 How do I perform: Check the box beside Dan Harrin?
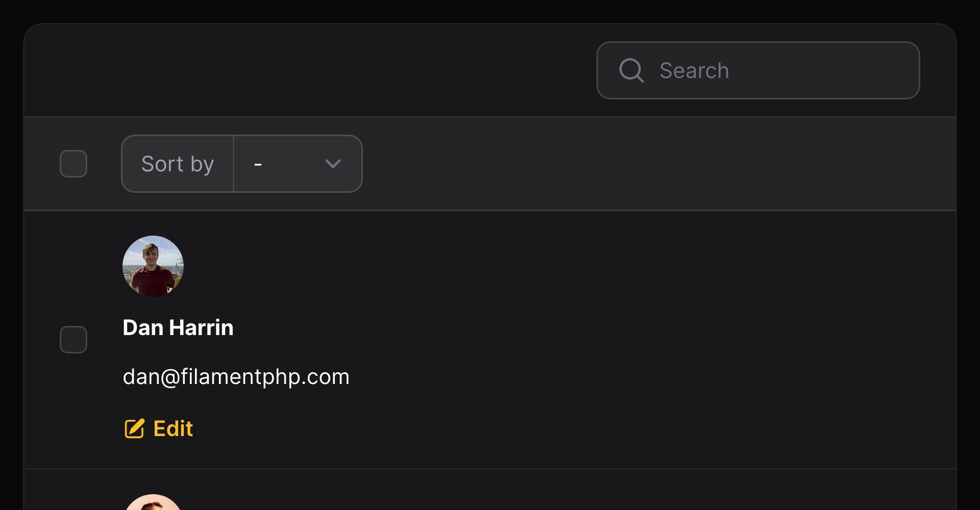click(73, 340)
